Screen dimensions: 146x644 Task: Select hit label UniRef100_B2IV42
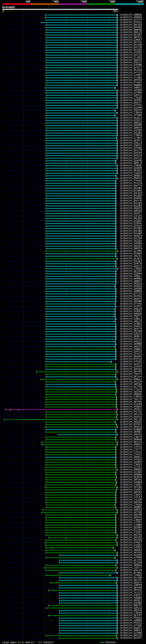[131, 42]
